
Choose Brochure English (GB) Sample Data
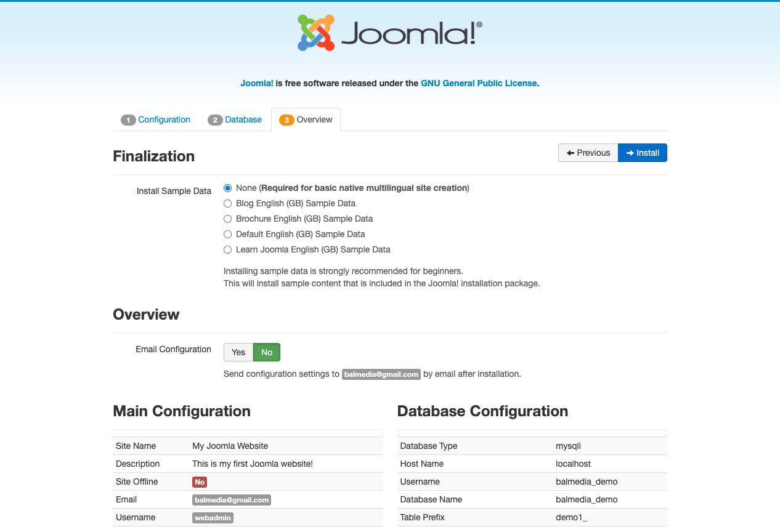[228, 219]
